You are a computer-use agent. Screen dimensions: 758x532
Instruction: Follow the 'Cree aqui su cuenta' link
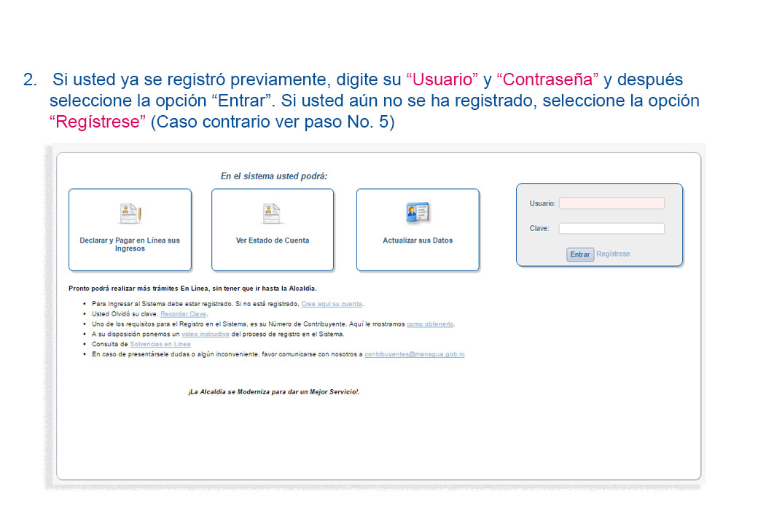[332, 304]
